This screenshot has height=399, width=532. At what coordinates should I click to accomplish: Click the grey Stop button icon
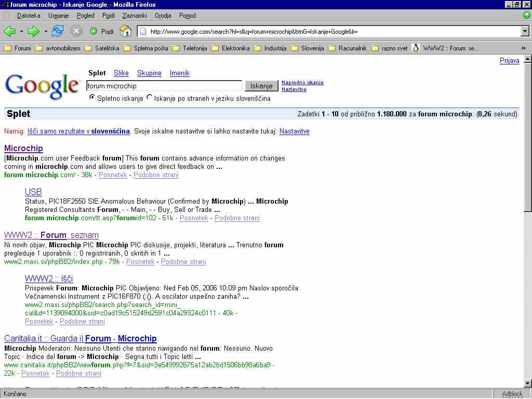[76, 31]
